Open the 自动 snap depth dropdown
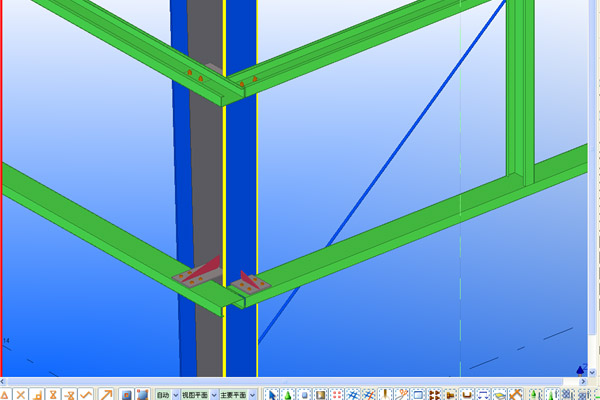This screenshot has width=600, height=400. [x=167, y=394]
